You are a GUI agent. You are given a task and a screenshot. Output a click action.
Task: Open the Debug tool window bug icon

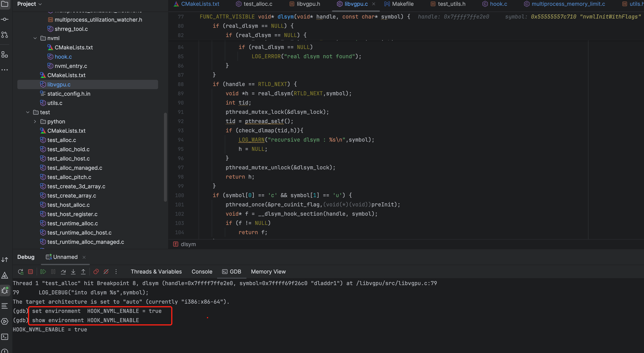pyautogui.click(x=5, y=291)
